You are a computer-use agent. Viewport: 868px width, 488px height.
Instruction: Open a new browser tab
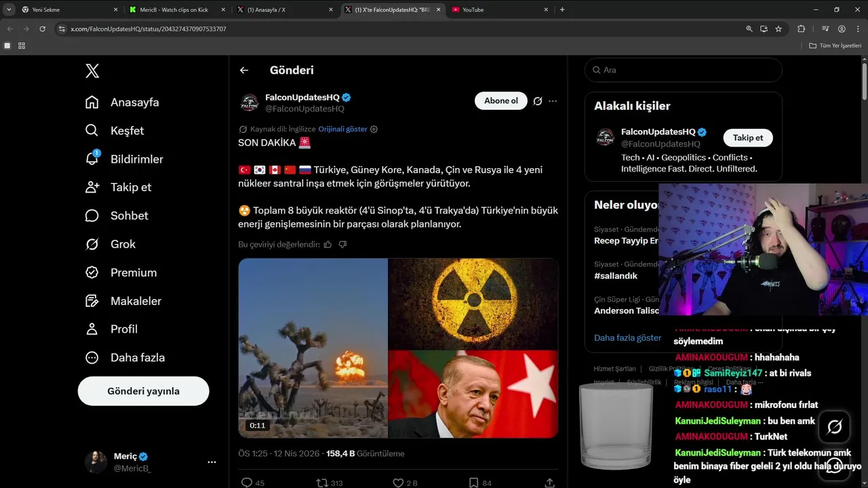[x=562, y=9]
